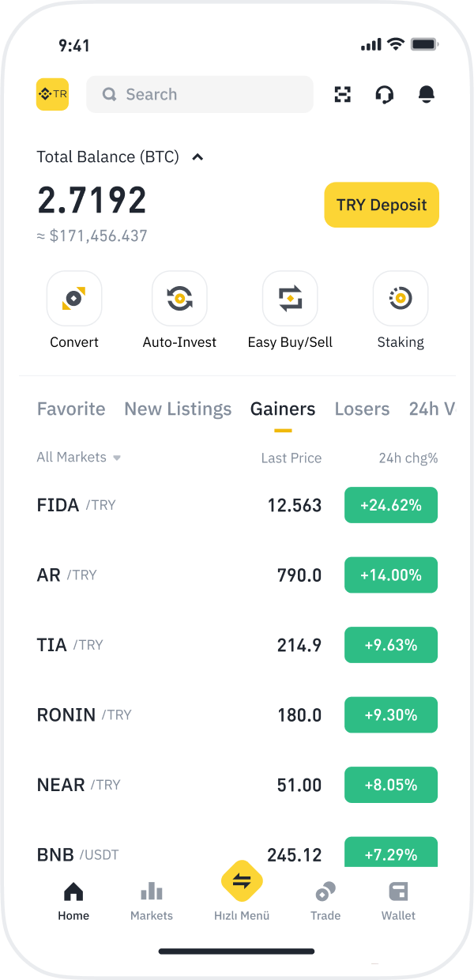
Task: Tap the Search input field
Action: coord(199,94)
